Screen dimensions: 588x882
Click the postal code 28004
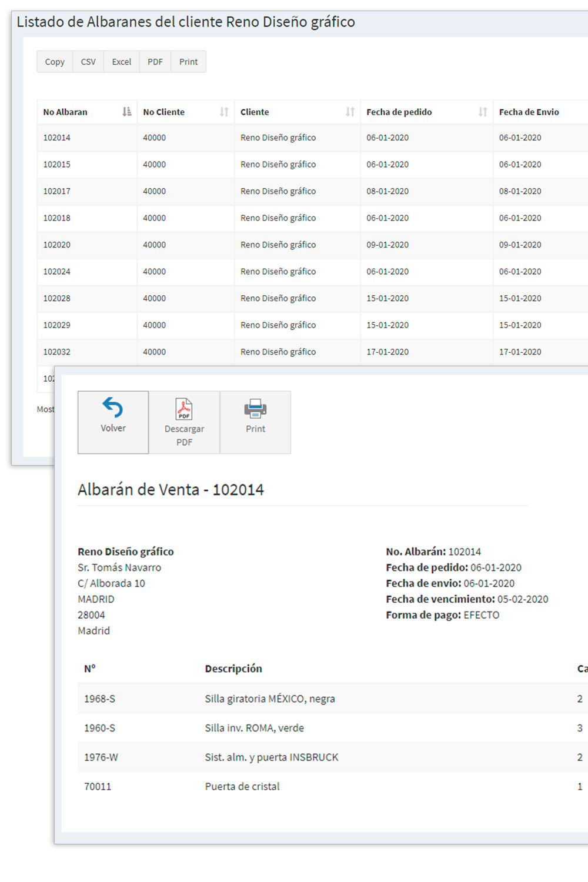91,615
